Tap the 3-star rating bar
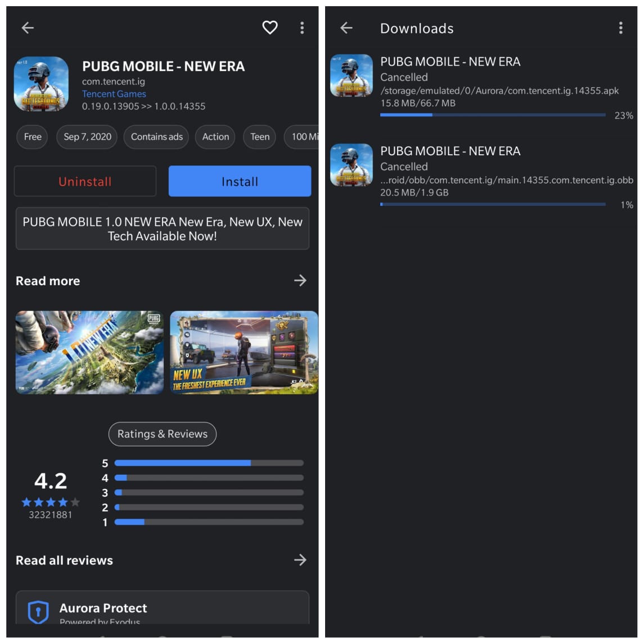644x644 pixels. (x=209, y=493)
